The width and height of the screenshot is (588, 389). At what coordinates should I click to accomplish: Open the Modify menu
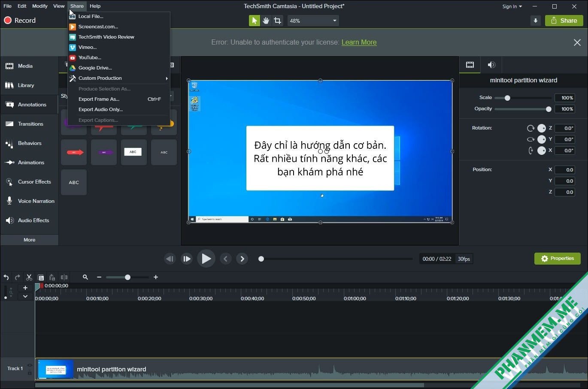pyautogui.click(x=40, y=6)
